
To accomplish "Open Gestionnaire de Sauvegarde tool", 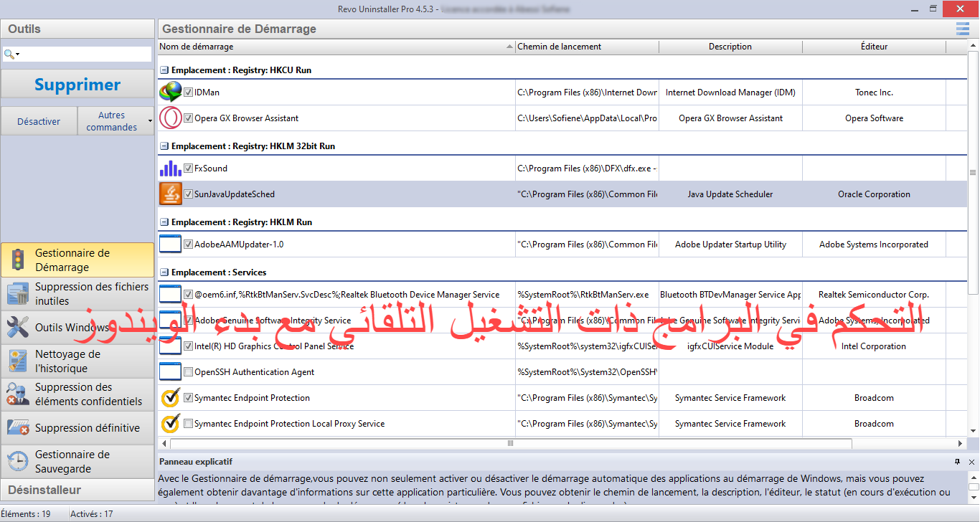I will point(77,461).
